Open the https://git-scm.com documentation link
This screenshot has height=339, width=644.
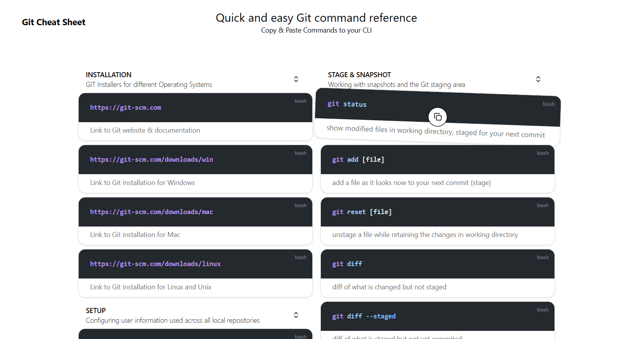coord(126,107)
